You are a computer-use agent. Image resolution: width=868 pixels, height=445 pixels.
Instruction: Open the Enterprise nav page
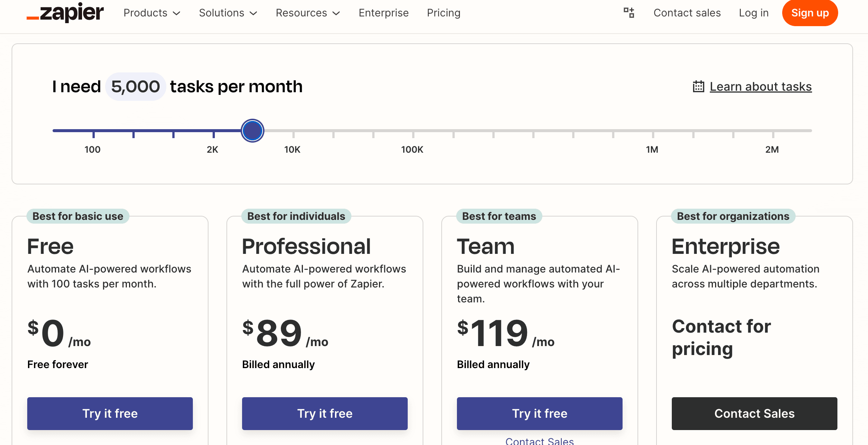coord(383,13)
